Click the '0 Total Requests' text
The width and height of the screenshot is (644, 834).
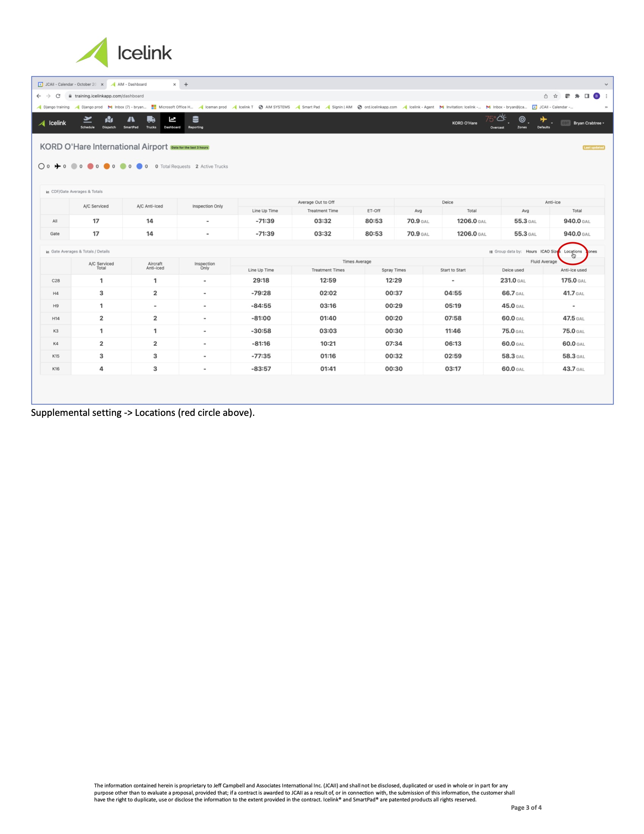pyautogui.click(x=173, y=166)
